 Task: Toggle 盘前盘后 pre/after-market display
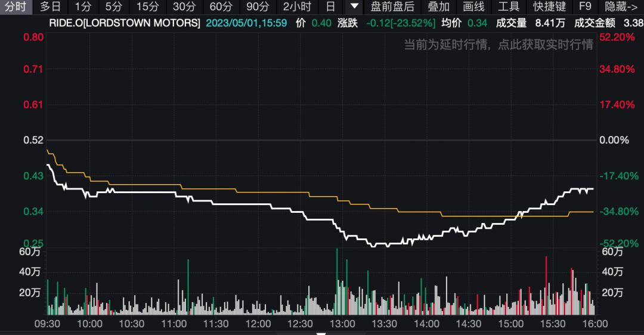(x=392, y=7)
